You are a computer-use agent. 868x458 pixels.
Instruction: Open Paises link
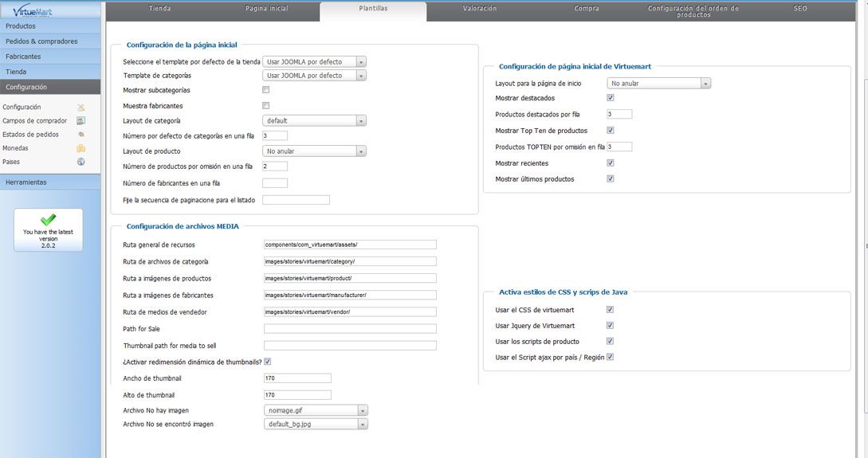(x=11, y=162)
